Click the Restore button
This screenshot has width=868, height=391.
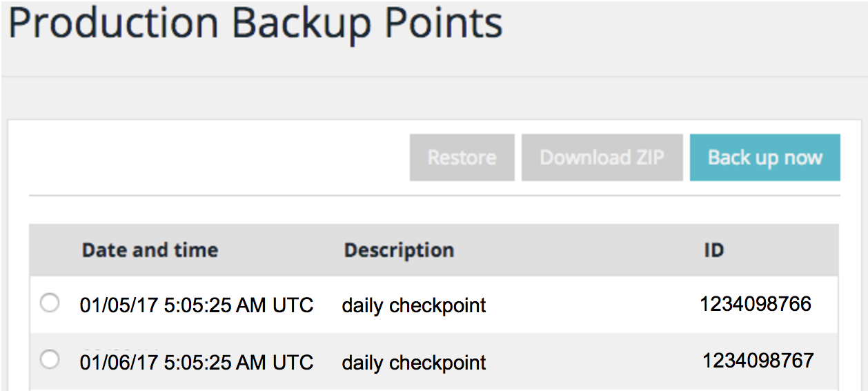462,158
